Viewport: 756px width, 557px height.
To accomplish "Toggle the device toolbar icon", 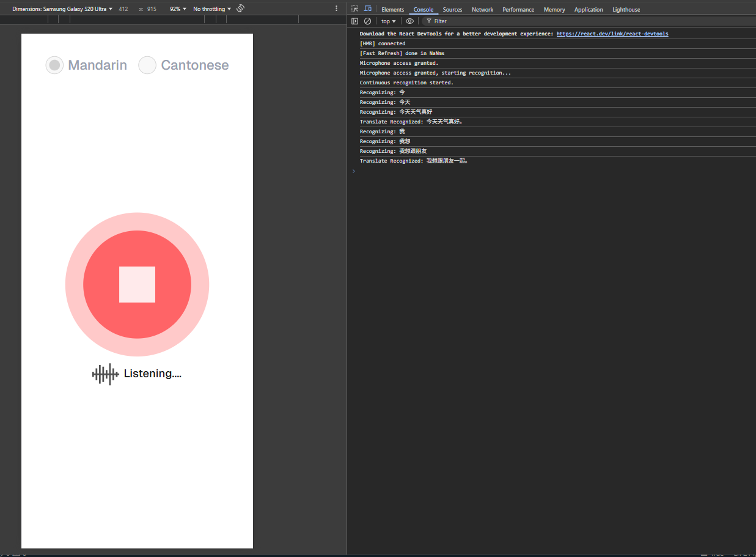I will point(368,9).
